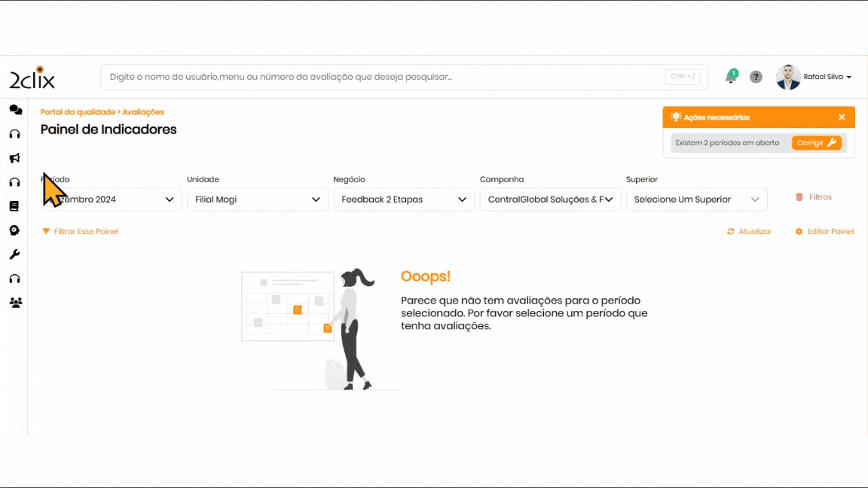Expand the Campanha dropdown
Screen dimensions: 868x488
[x=550, y=200]
